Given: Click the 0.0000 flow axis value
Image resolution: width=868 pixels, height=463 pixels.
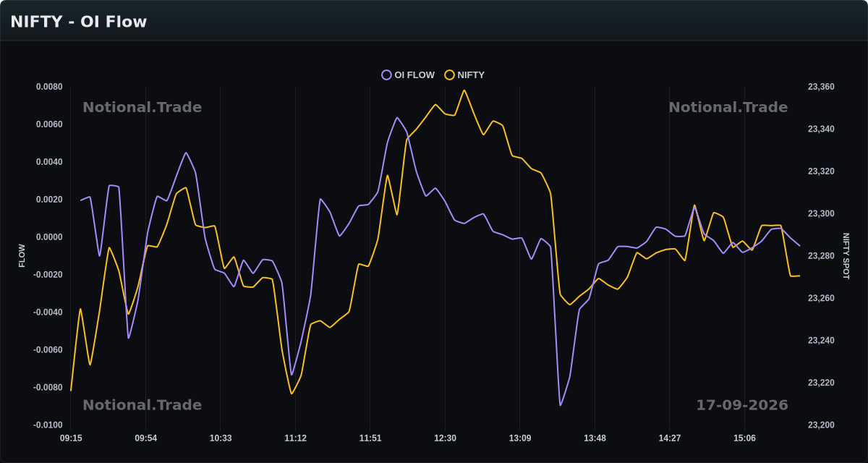Looking at the screenshot, I should 49,237.
